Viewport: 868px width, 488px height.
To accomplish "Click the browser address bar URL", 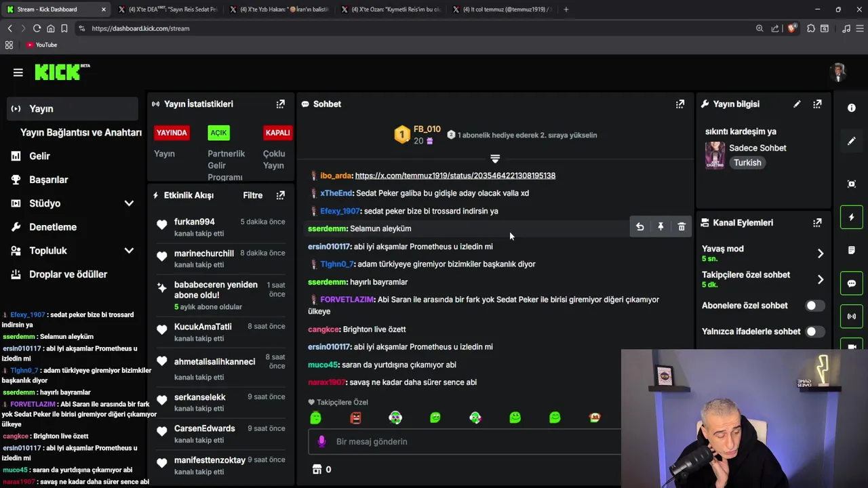I will [x=140, y=28].
